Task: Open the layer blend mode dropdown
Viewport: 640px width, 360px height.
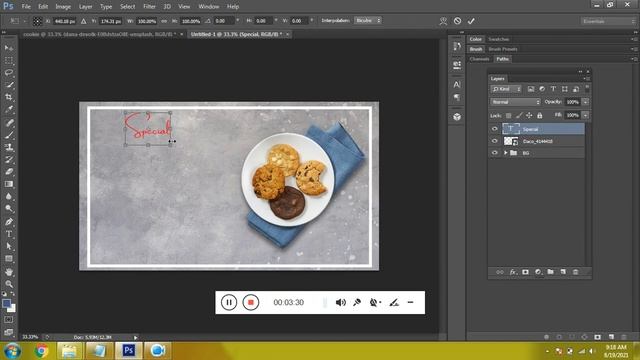Action: point(515,102)
